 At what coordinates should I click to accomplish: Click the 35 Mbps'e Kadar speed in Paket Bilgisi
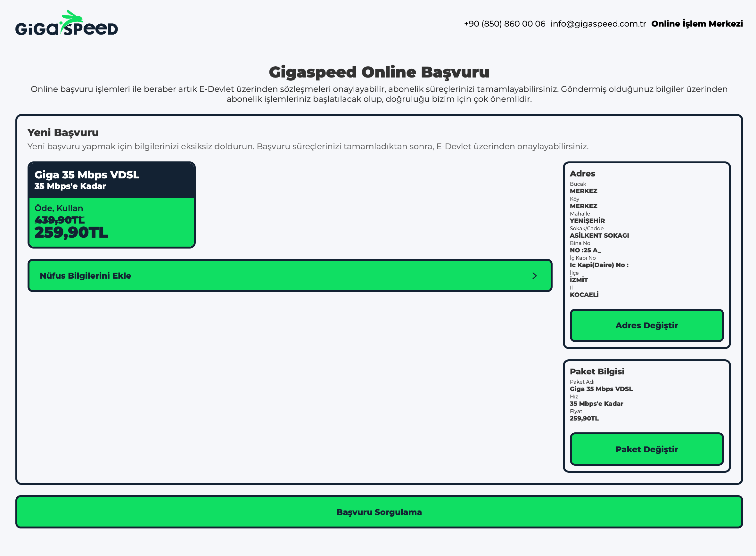pos(596,403)
